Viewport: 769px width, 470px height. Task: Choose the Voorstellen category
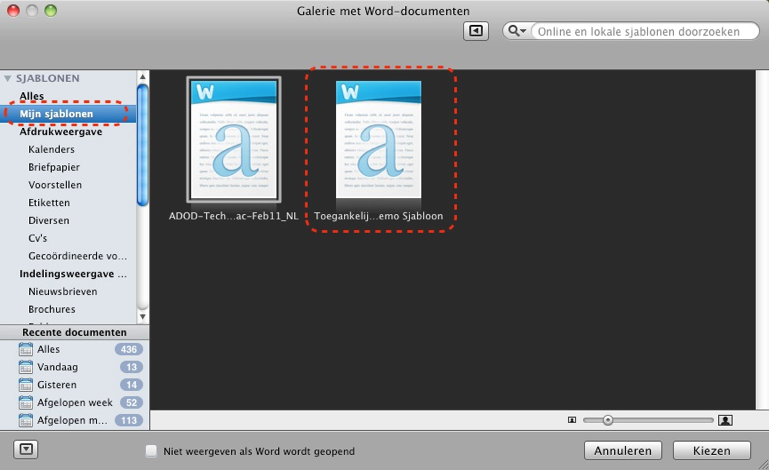[x=55, y=185]
